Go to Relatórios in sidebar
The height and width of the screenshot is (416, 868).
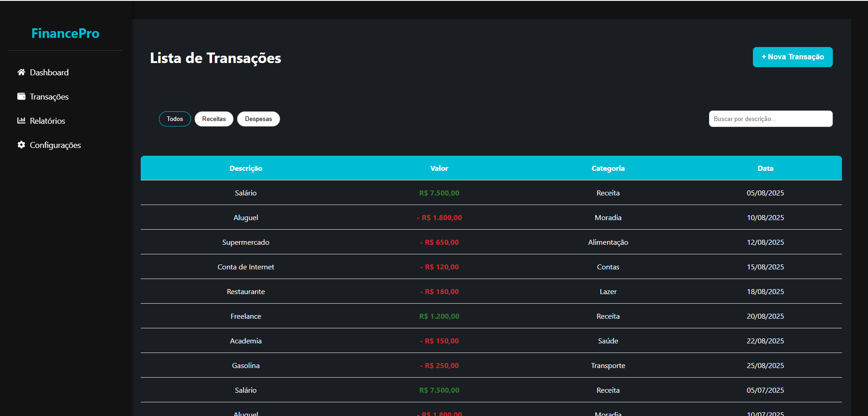coord(48,121)
